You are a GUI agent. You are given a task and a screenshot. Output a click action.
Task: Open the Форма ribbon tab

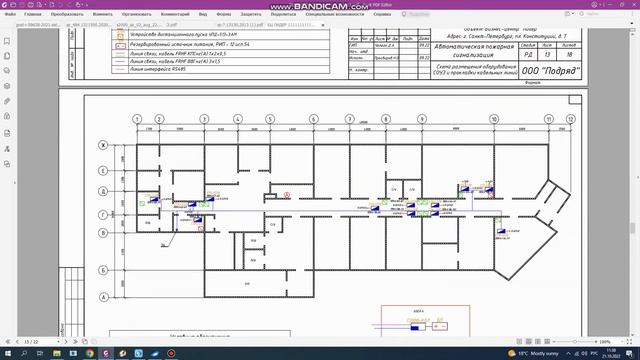tap(224, 14)
